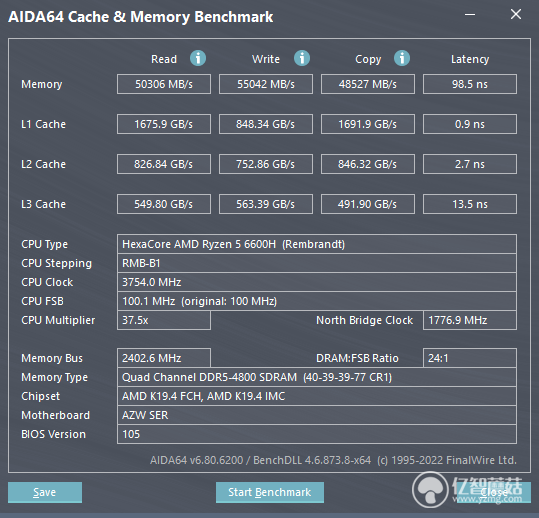539x518 pixels.
Task: Click the Latency column header
Action: [x=470, y=60]
